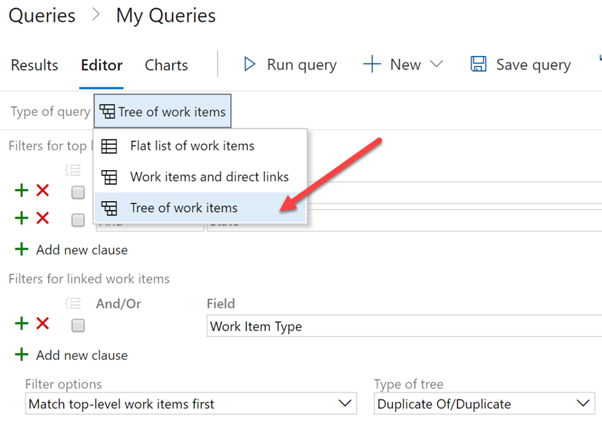Click the New plus icon
The height and width of the screenshot is (423, 602).
(372, 65)
